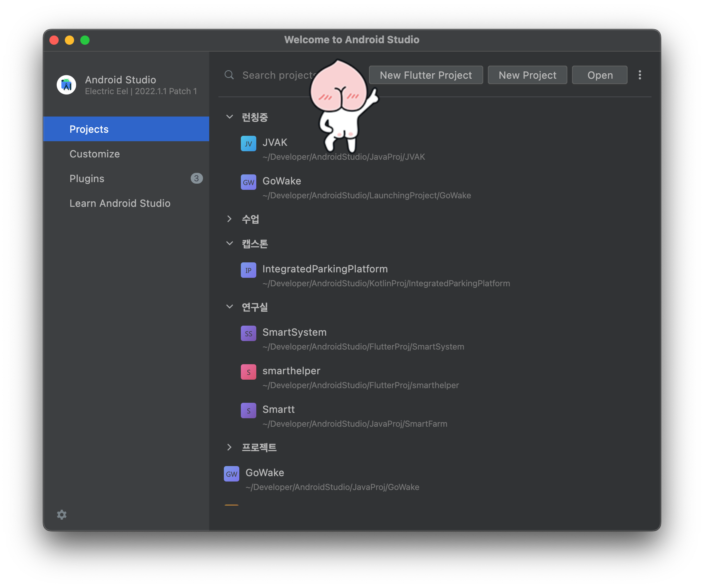Viewport: 704px width, 588px height.
Task: Collapse the 연구실 project group
Action: (x=229, y=307)
